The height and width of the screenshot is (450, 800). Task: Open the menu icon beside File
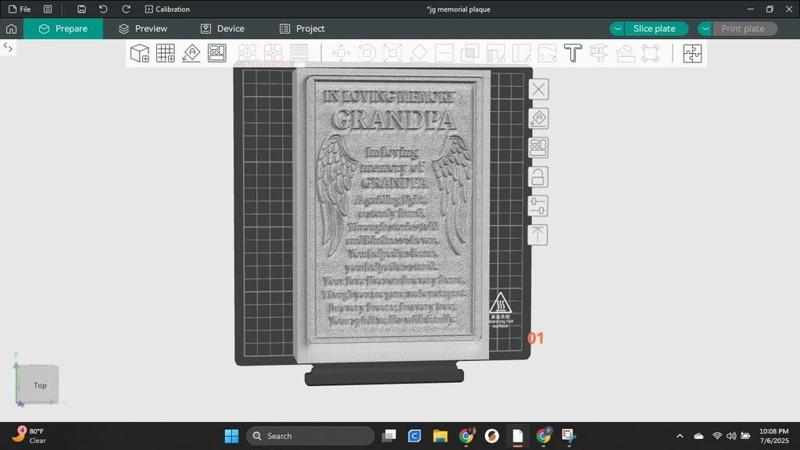point(47,9)
